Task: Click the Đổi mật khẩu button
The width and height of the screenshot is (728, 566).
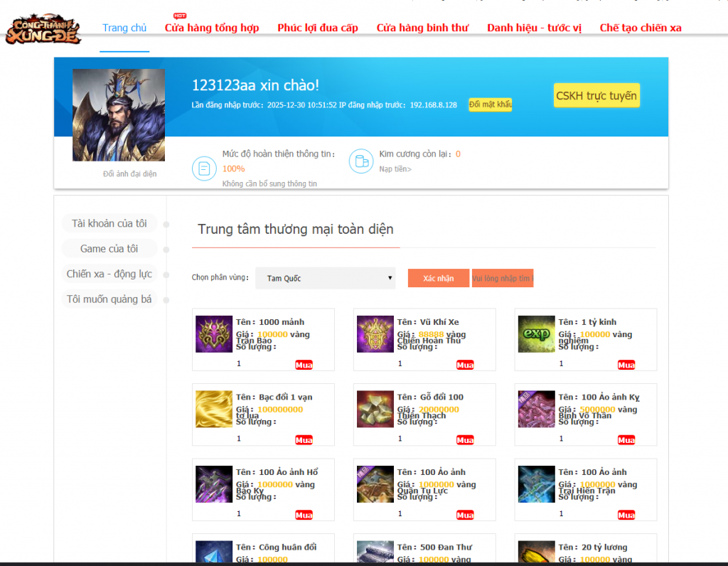Action: coord(491,104)
